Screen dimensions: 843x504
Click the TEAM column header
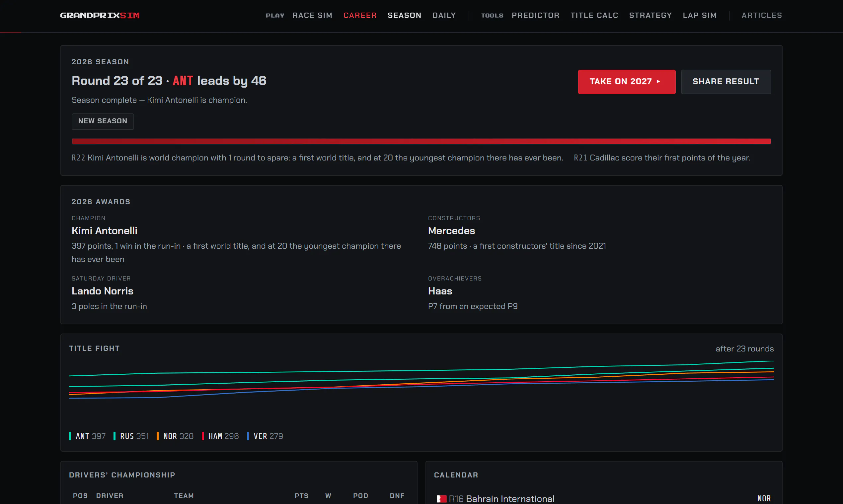184,496
